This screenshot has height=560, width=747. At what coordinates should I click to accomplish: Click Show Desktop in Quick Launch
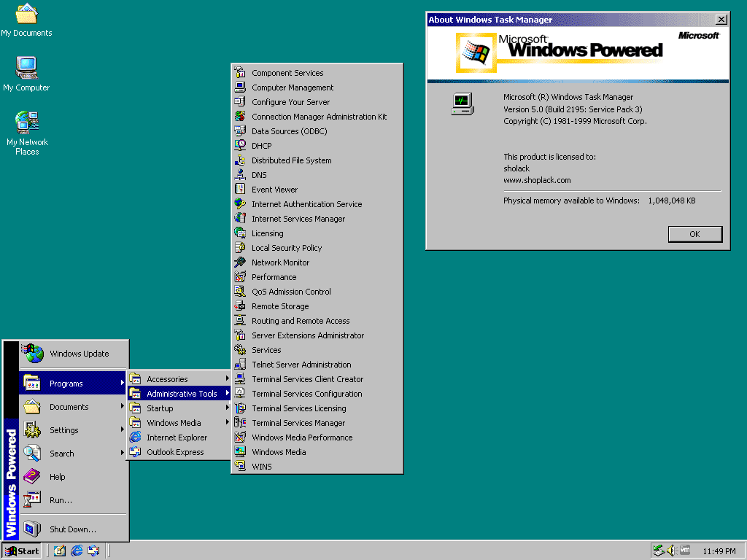pyautogui.click(x=60, y=551)
